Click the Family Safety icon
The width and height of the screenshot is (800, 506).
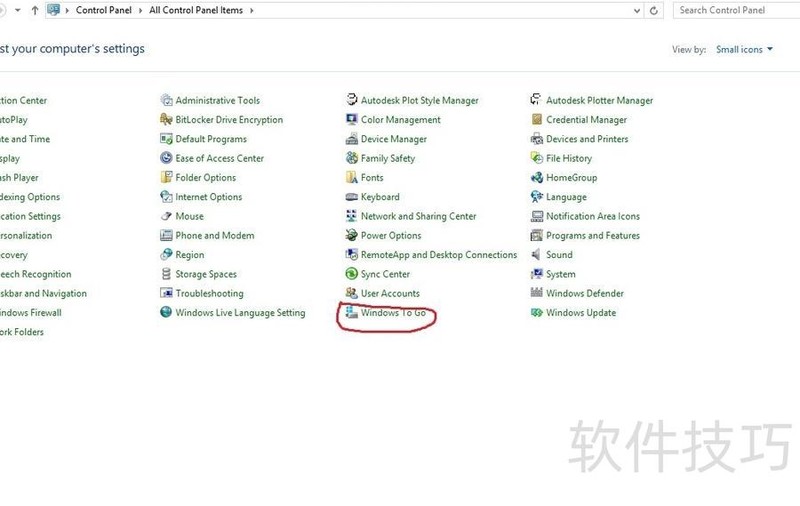pos(352,158)
